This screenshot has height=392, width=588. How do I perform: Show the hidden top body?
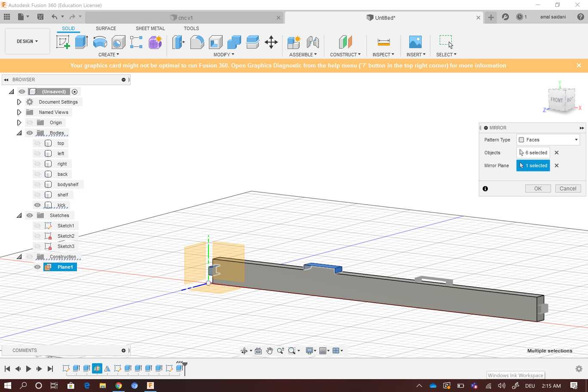tap(37, 143)
